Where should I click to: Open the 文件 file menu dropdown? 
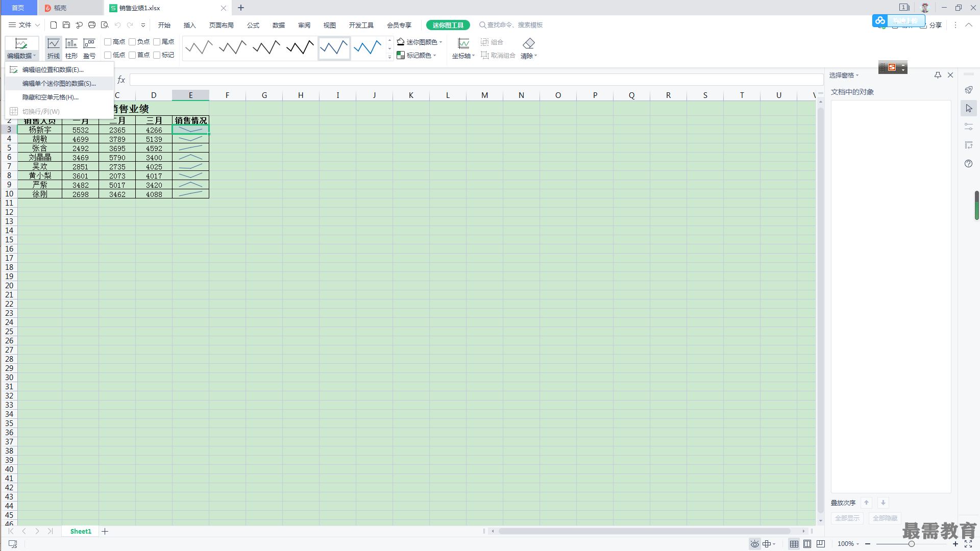24,25
